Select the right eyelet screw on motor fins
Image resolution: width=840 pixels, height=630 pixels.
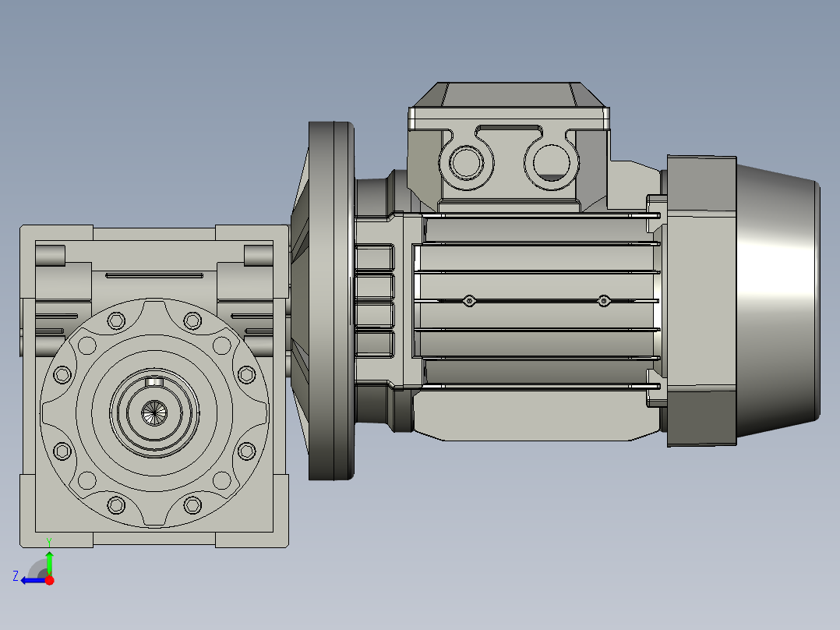pos(604,301)
